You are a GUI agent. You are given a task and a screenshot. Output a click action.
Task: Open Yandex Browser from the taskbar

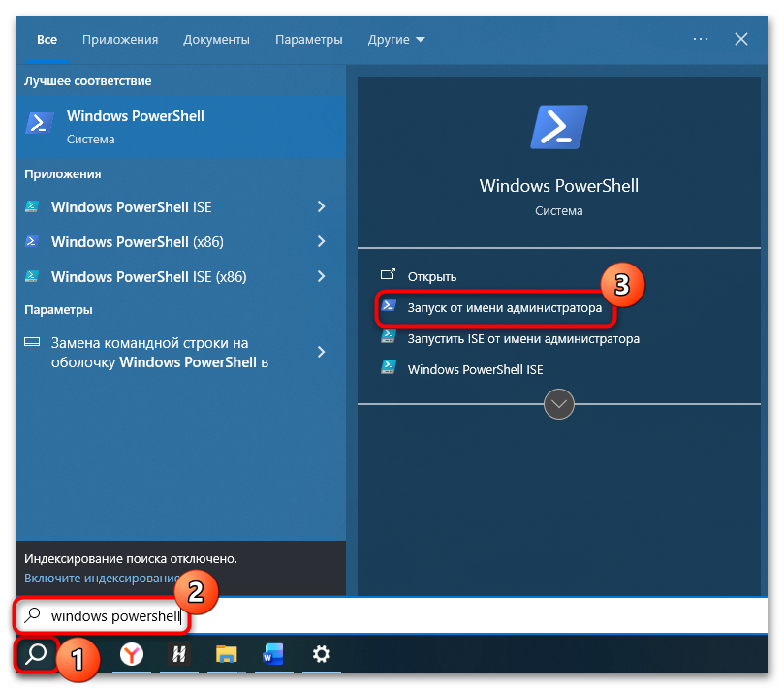pyautogui.click(x=132, y=654)
